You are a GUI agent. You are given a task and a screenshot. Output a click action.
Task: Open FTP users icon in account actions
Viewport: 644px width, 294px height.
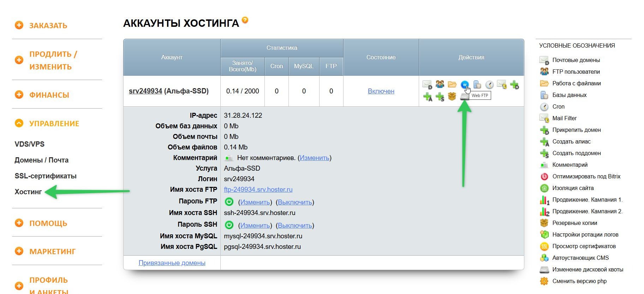[440, 84]
